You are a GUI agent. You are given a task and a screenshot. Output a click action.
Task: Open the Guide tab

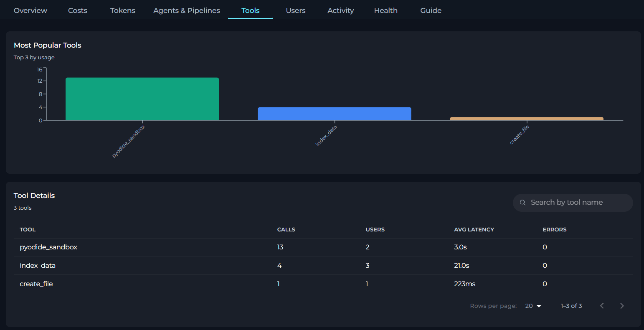point(431,10)
